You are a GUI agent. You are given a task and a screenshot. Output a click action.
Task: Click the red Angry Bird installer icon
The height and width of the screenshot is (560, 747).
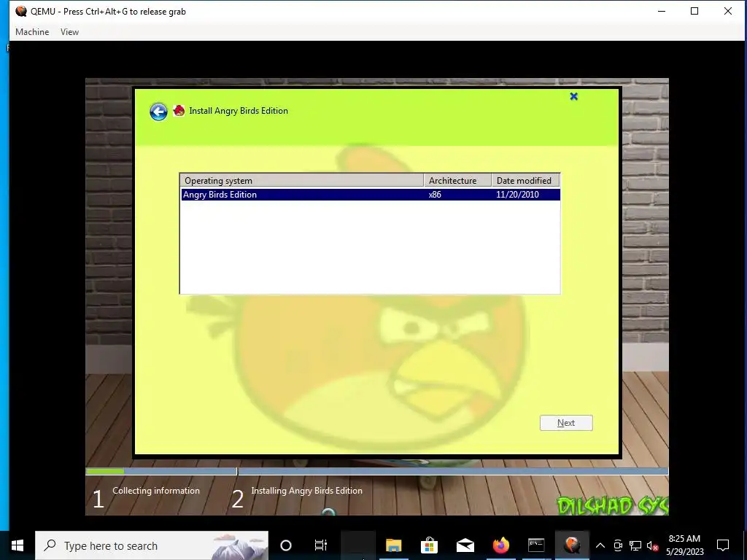pyautogui.click(x=179, y=111)
